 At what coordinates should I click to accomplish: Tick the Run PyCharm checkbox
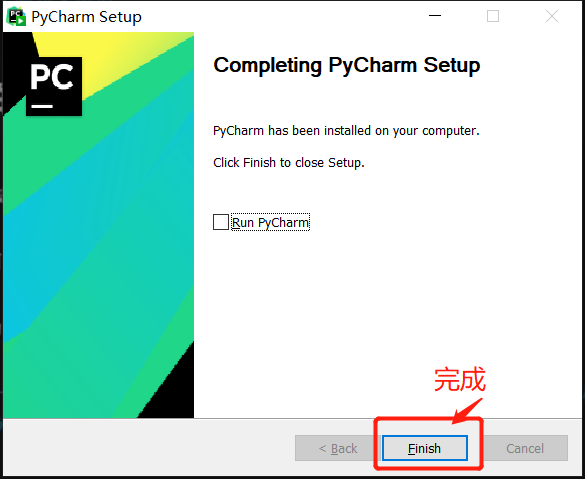click(221, 222)
